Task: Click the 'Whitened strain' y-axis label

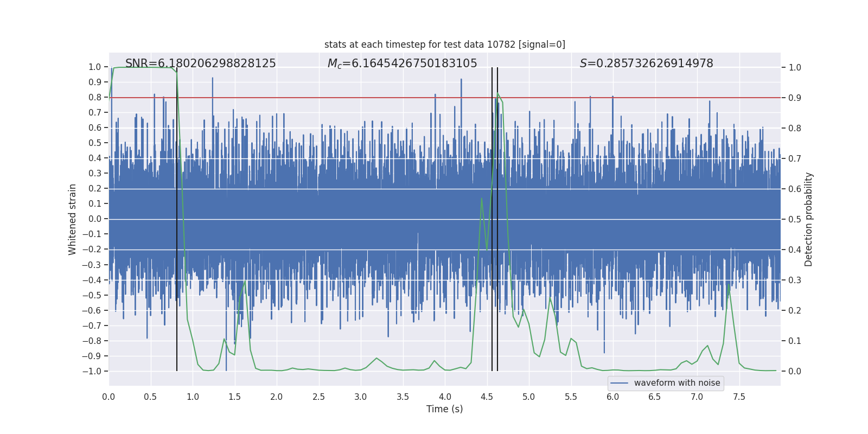Action: point(72,219)
